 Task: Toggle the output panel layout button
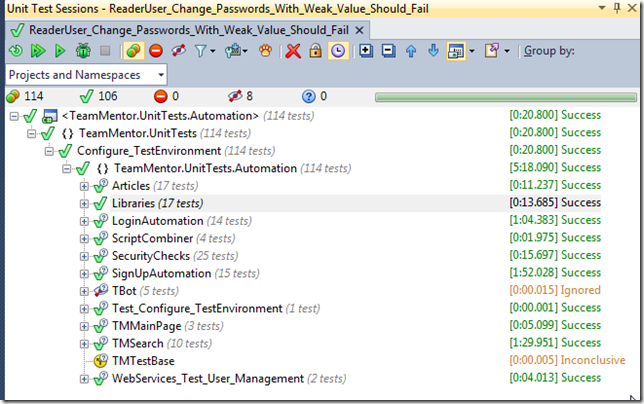(x=456, y=51)
